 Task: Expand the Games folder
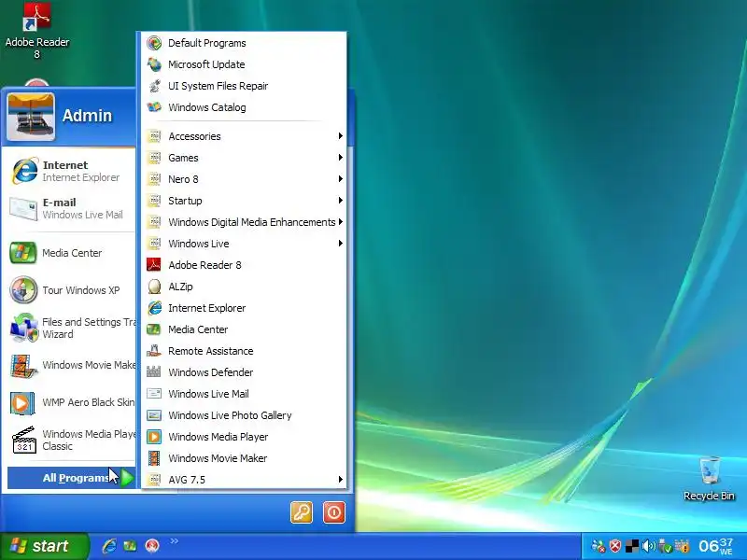244,158
